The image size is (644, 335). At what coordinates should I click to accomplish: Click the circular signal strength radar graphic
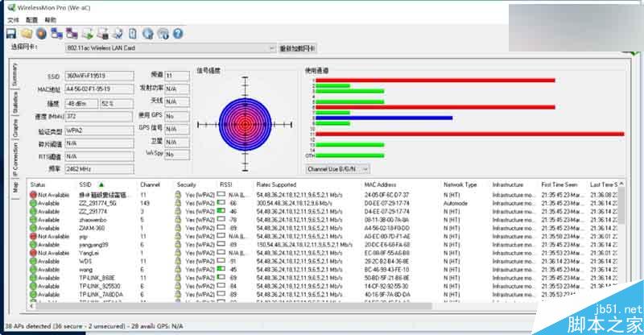[246, 124]
